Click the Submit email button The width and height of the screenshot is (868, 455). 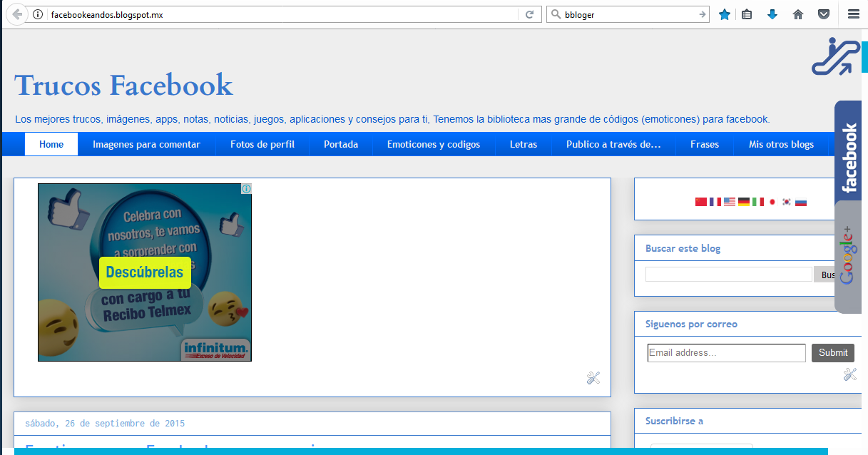833,352
